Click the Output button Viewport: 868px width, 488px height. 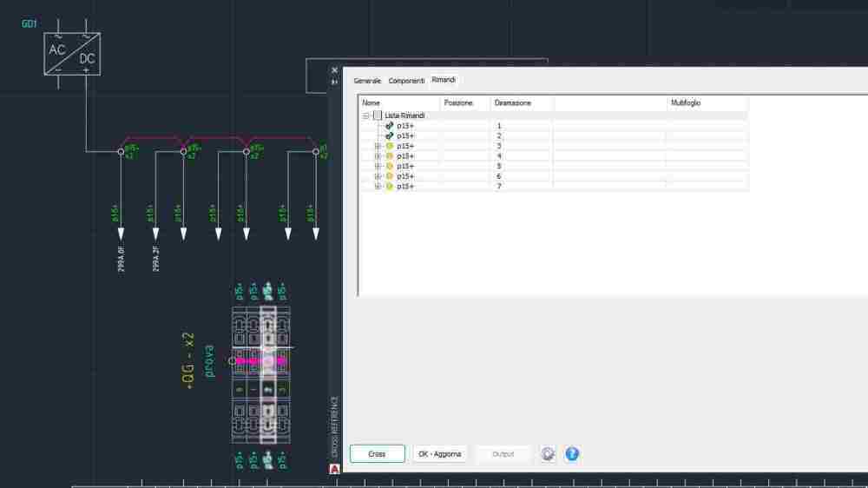tap(503, 454)
